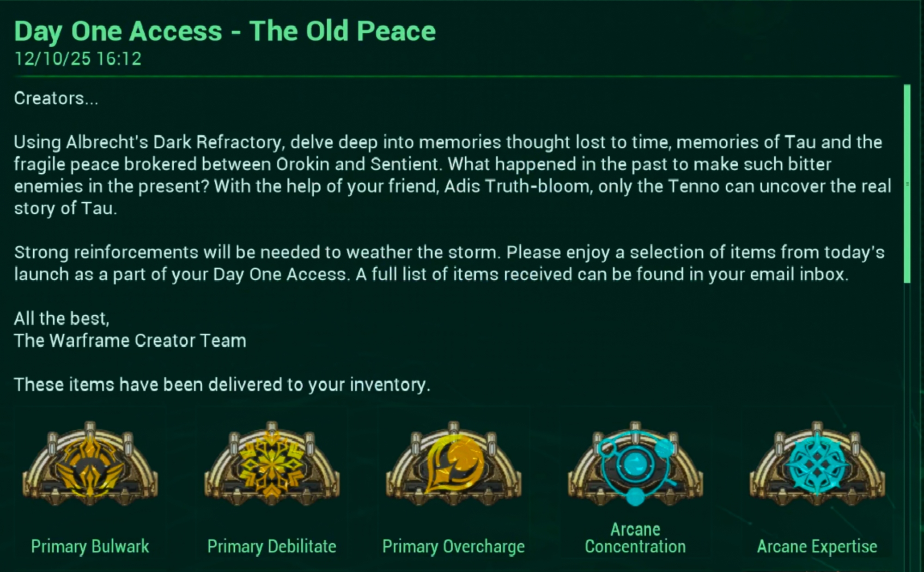Select the Arcane Expertise text label
The height and width of the screenshot is (572, 924).
pyautogui.click(x=817, y=547)
